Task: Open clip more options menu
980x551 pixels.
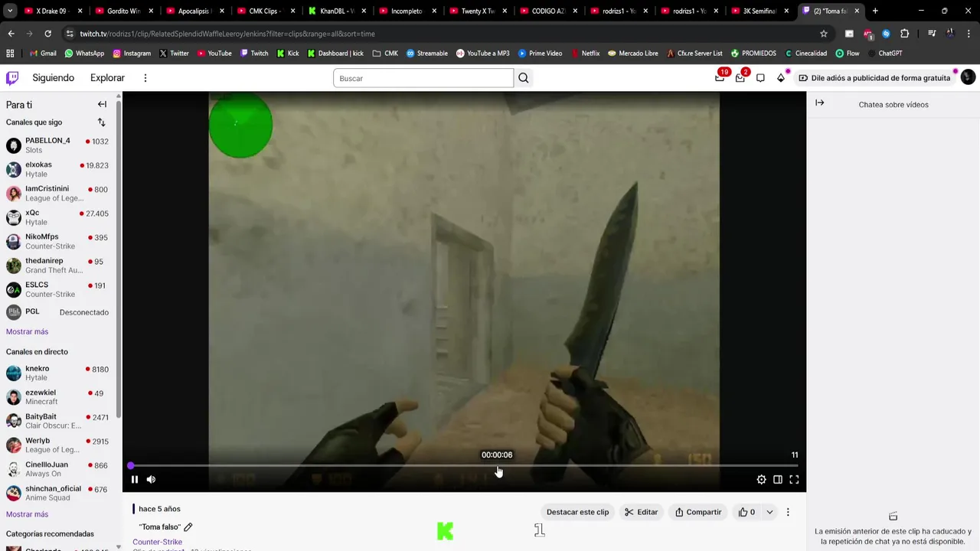Action: (x=788, y=512)
